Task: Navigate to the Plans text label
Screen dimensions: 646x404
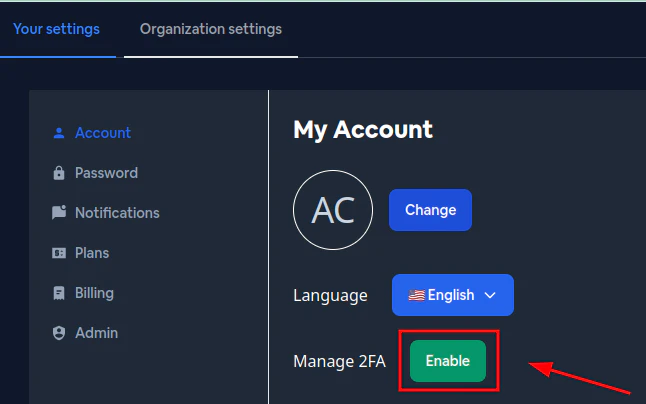Action: tap(92, 253)
